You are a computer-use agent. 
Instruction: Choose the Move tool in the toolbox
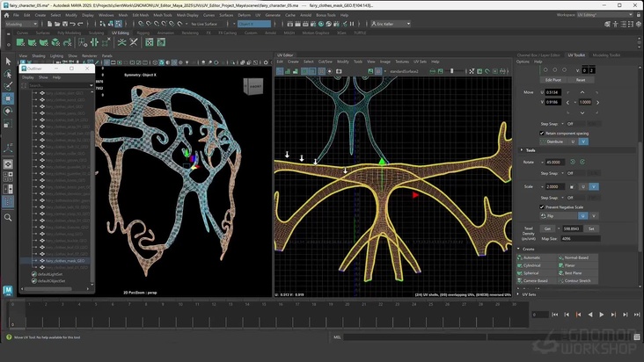[8, 98]
